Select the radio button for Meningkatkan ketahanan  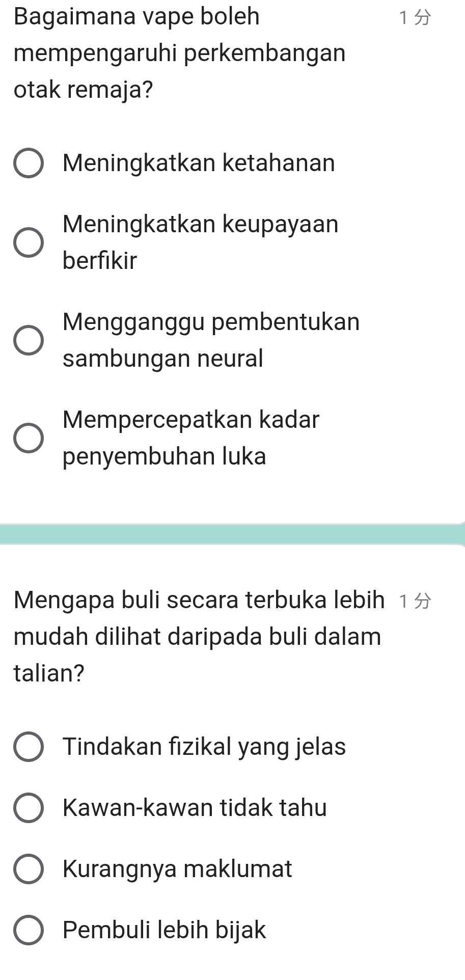(x=29, y=164)
